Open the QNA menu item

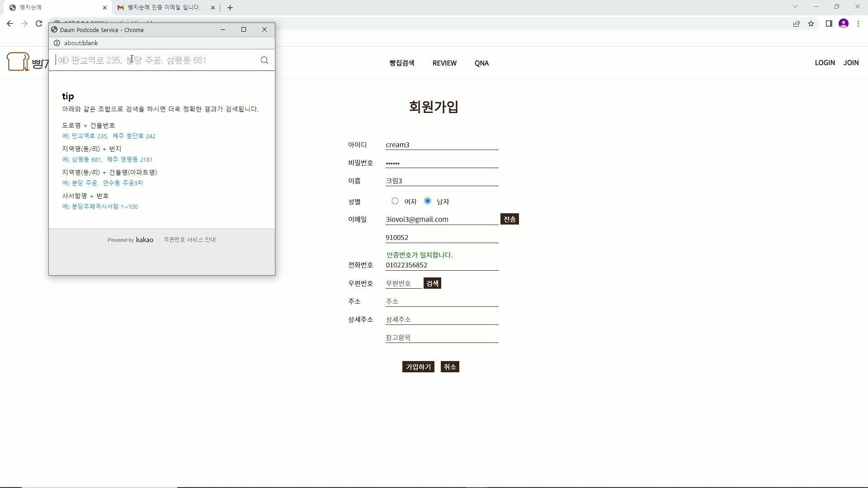481,63
